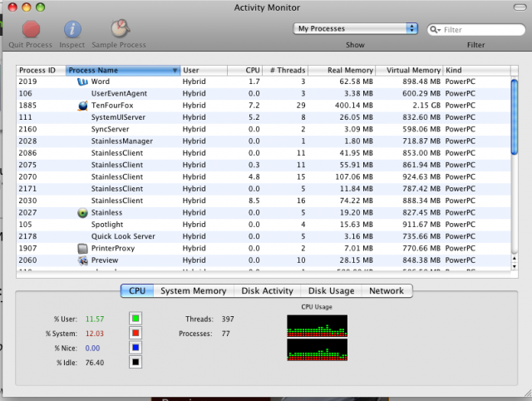Select StainlessClient with process ID 2086
The image size is (532, 401).
coord(264,153)
